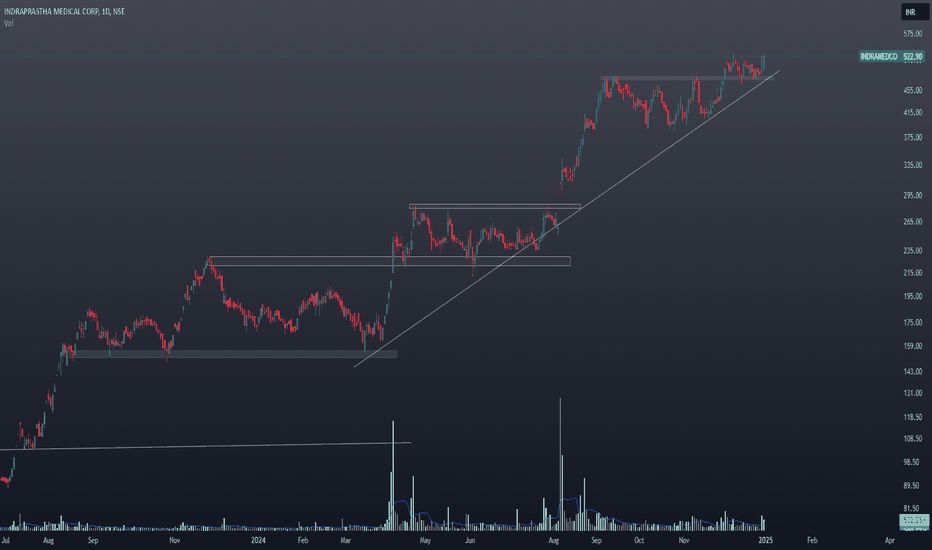Click the 108.50 price axis label
This screenshot has width=932, height=550.
tap(912, 438)
